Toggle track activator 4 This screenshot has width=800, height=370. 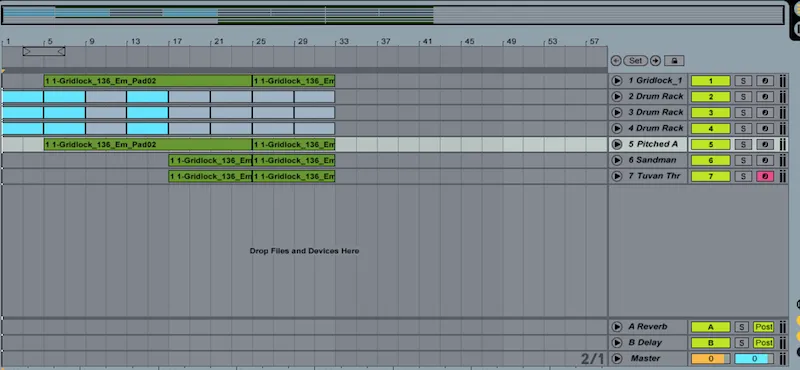tap(711, 128)
